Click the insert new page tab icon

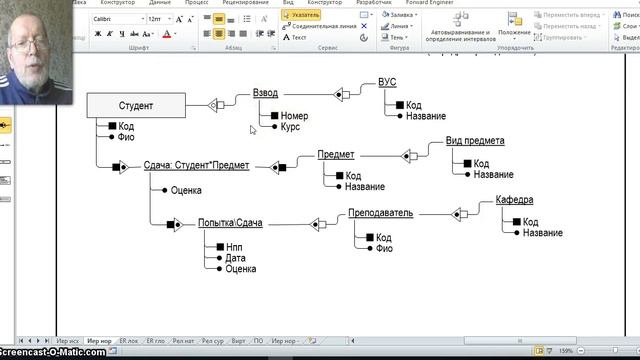(312, 340)
